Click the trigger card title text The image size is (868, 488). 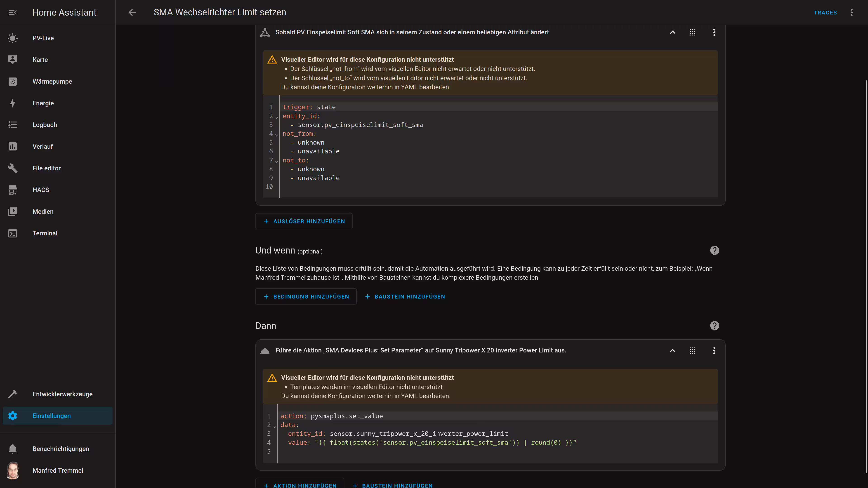coord(412,32)
